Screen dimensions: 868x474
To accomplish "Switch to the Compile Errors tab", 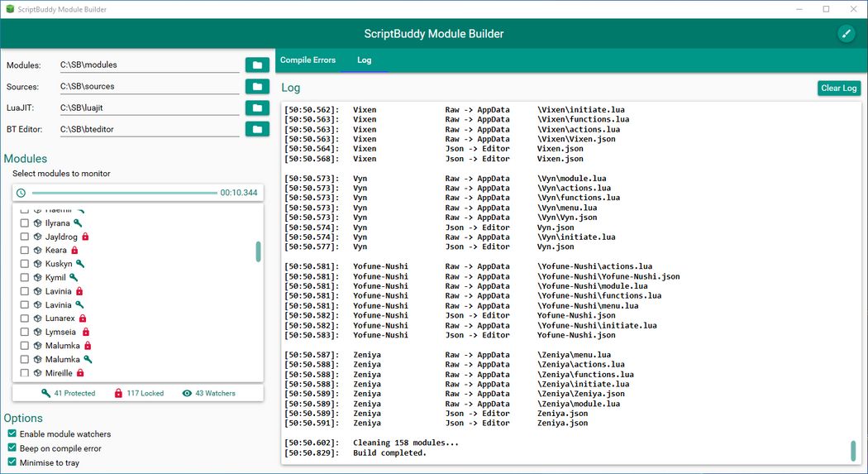I will pyautogui.click(x=308, y=60).
